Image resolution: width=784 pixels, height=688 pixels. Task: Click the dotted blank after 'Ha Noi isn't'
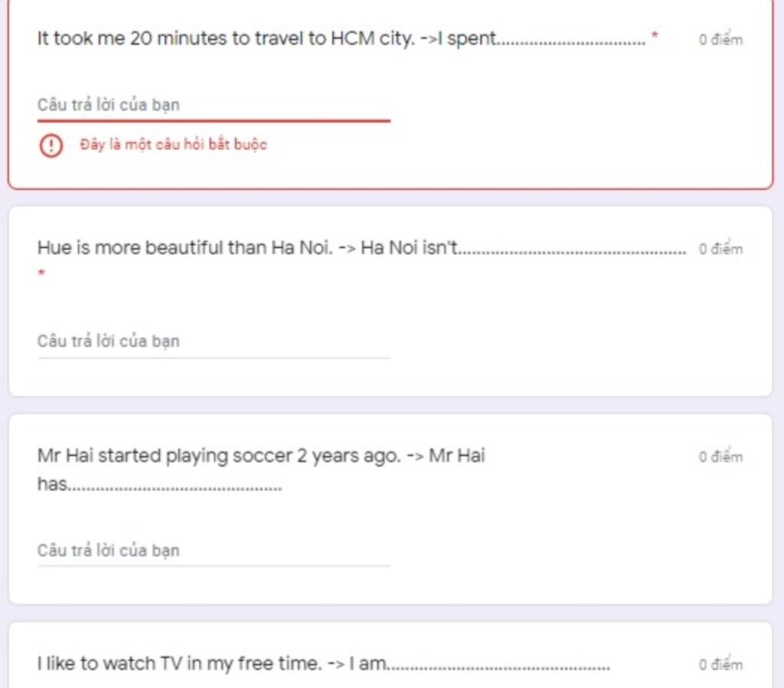pos(573,252)
